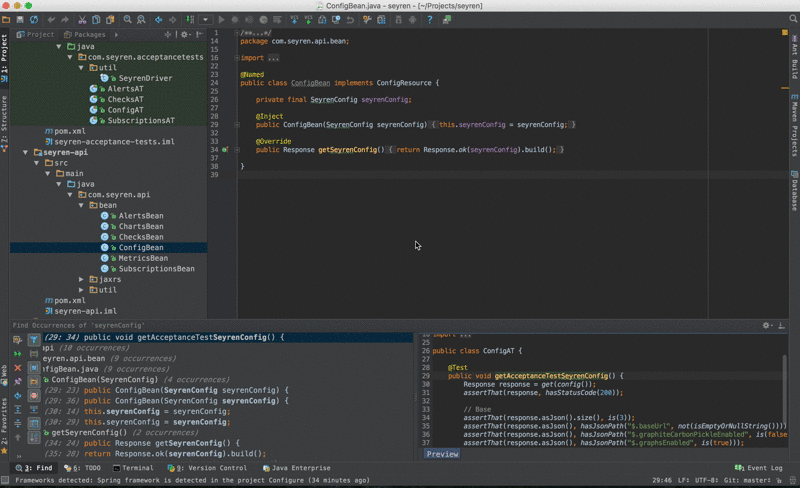Open the Event Log
The width and height of the screenshot is (800, 488).
point(759,468)
